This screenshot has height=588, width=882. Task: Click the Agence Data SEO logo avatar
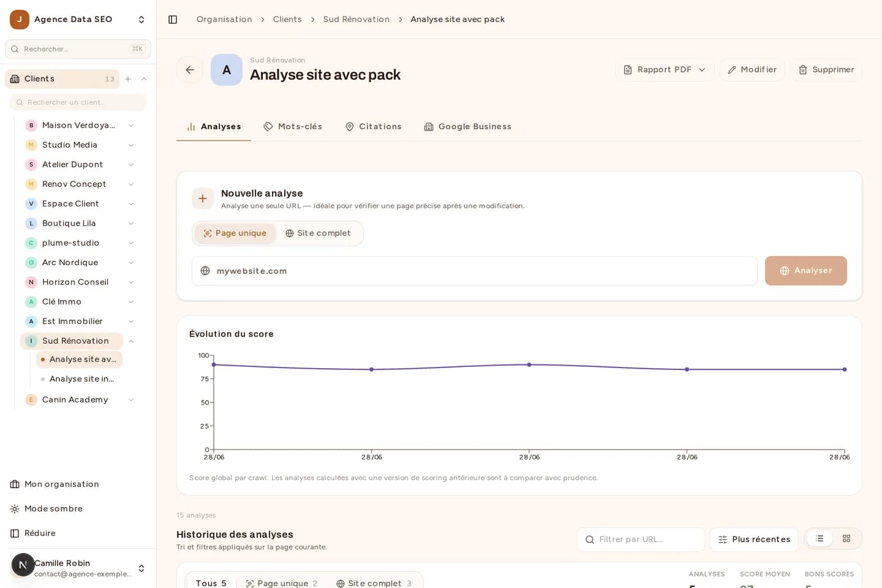(20, 20)
